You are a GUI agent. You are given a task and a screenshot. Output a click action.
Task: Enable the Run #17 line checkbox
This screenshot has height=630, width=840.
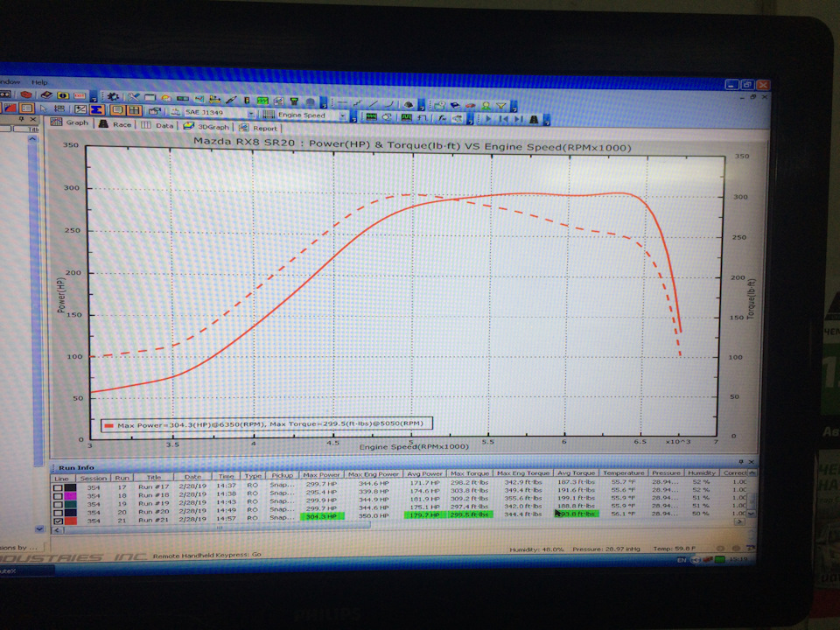(x=58, y=487)
